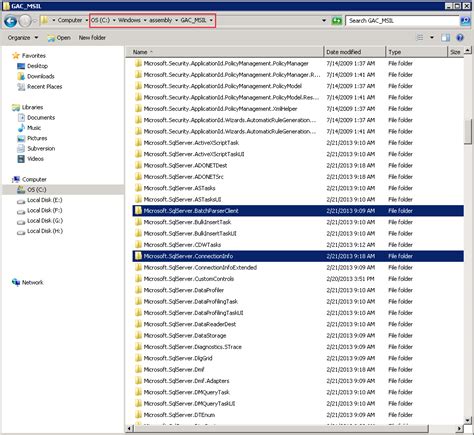Select Microsoft.SqlServer.ConnectionInfo folder
Screen dimensions: 474x435
tap(298, 256)
